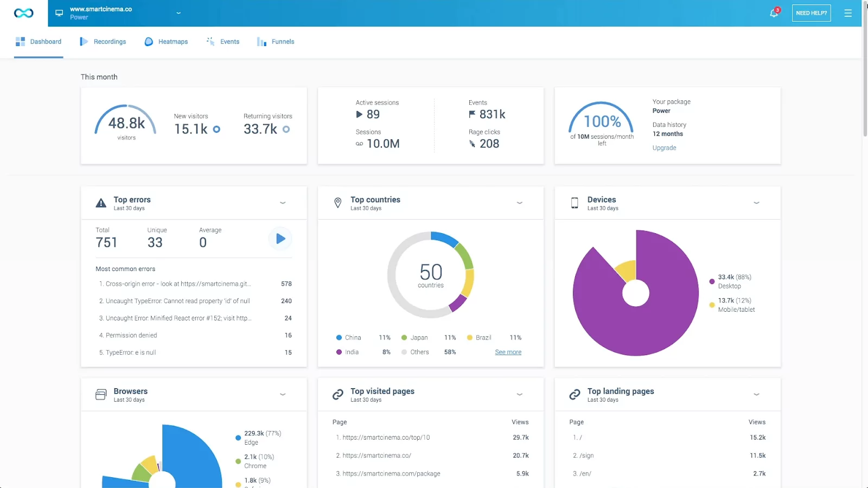Collapse the Devices card via its chevron

(756, 203)
